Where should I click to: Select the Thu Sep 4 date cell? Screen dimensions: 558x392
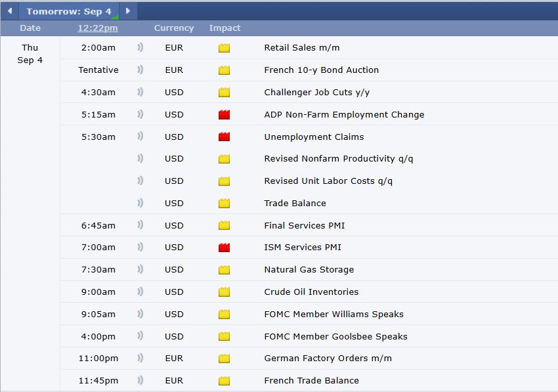point(30,54)
